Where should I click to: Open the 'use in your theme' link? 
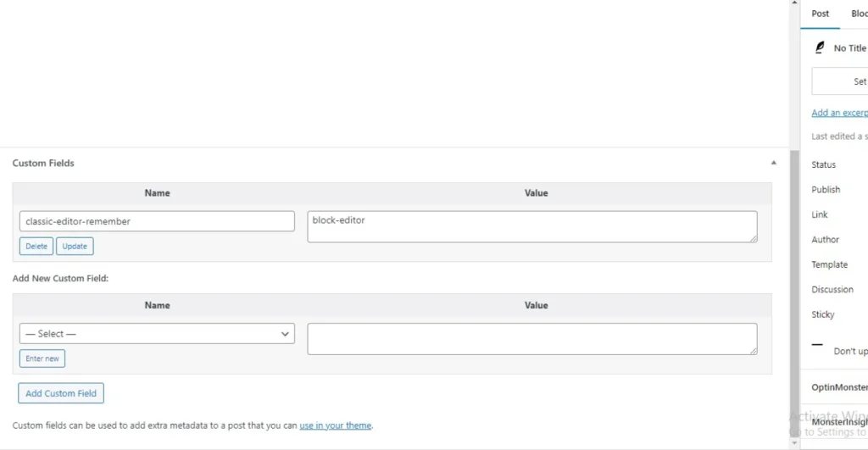tap(335, 425)
